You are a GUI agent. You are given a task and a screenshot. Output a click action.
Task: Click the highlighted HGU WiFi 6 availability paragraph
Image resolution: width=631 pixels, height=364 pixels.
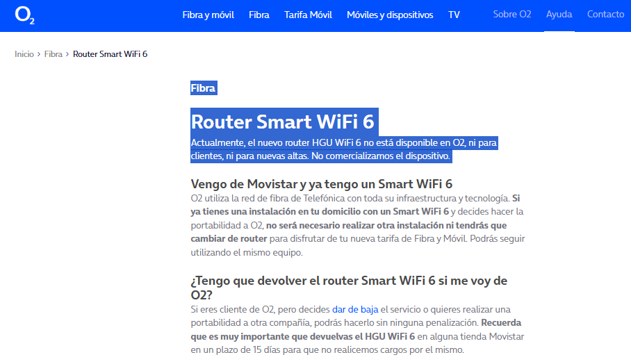(344, 149)
